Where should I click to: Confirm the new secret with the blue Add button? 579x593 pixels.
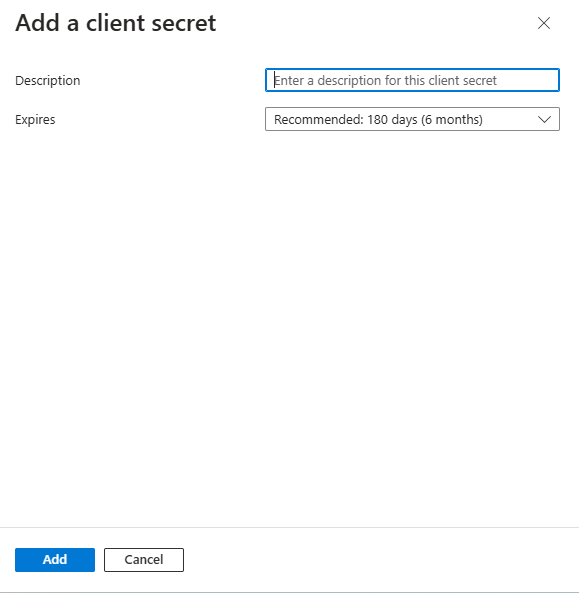[x=55, y=560]
